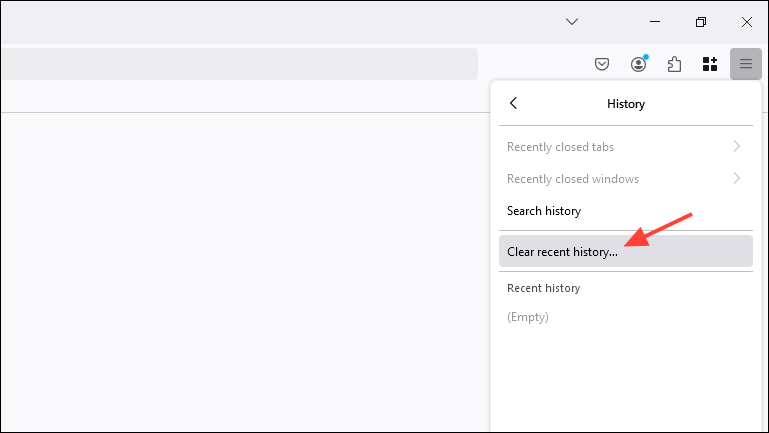Close the Firefox window

(747, 21)
